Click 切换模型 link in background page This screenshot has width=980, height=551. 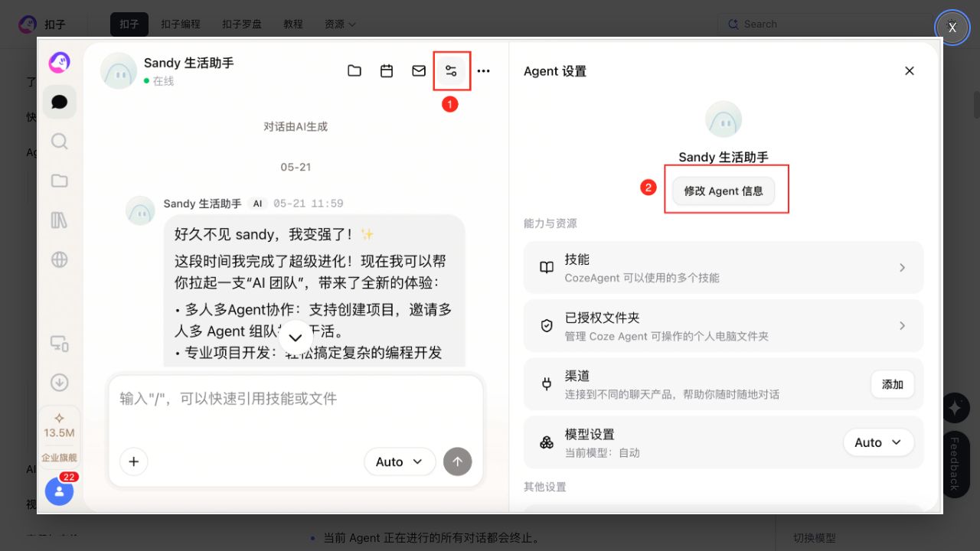[x=815, y=538]
